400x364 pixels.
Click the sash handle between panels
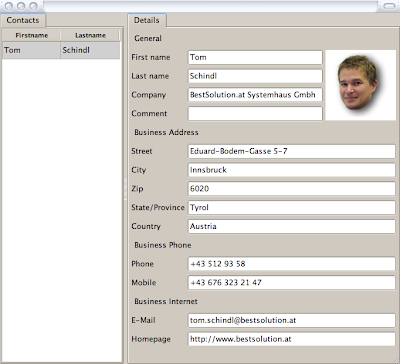(x=126, y=189)
